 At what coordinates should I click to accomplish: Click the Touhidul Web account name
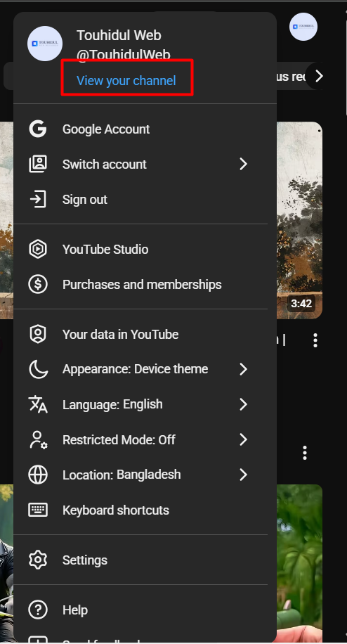pyautogui.click(x=119, y=35)
